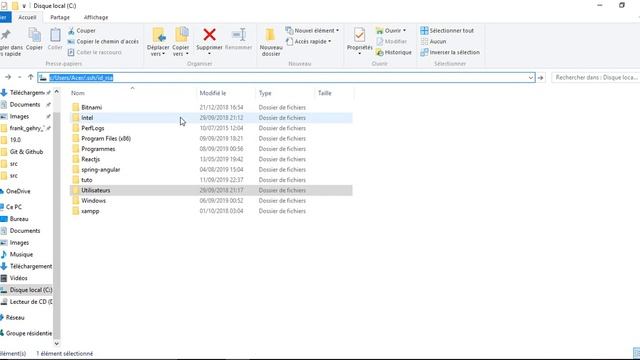The width and height of the screenshot is (640, 360).
Task: Click the navigation pane scroll-up arrow
Action: click(57, 92)
